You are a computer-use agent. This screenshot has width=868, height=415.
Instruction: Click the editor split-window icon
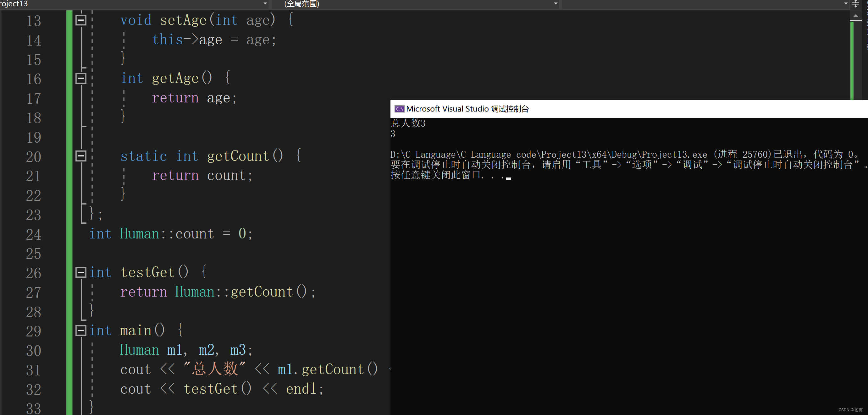pyautogui.click(x=855, y=4)
